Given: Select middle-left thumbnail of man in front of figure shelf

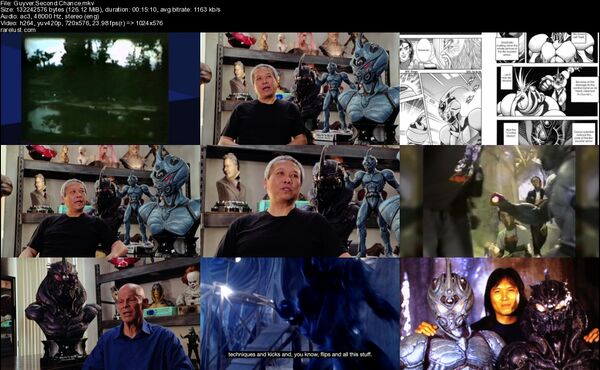Looking at the screenshot, I should [100, 201].
